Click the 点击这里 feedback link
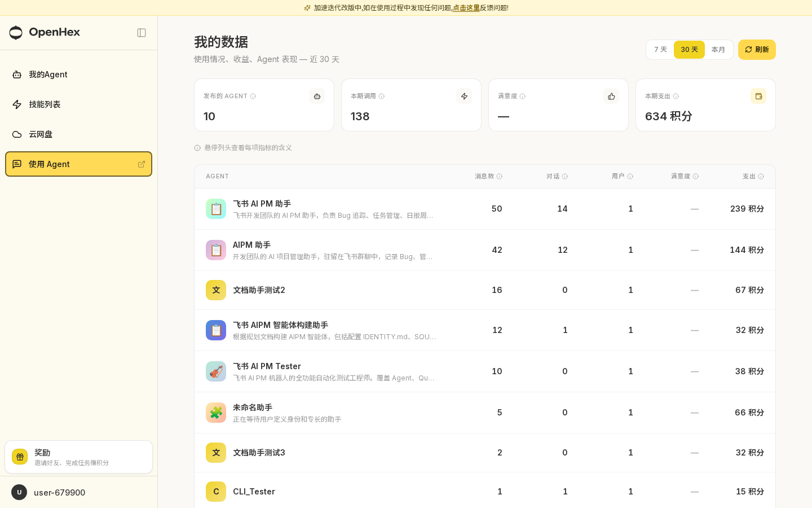This screenshot has width=812, height=508. point(466,8)
